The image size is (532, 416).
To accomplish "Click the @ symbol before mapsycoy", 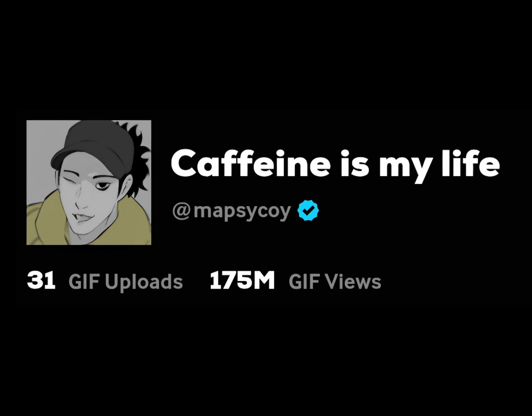I will click(181, 211).
